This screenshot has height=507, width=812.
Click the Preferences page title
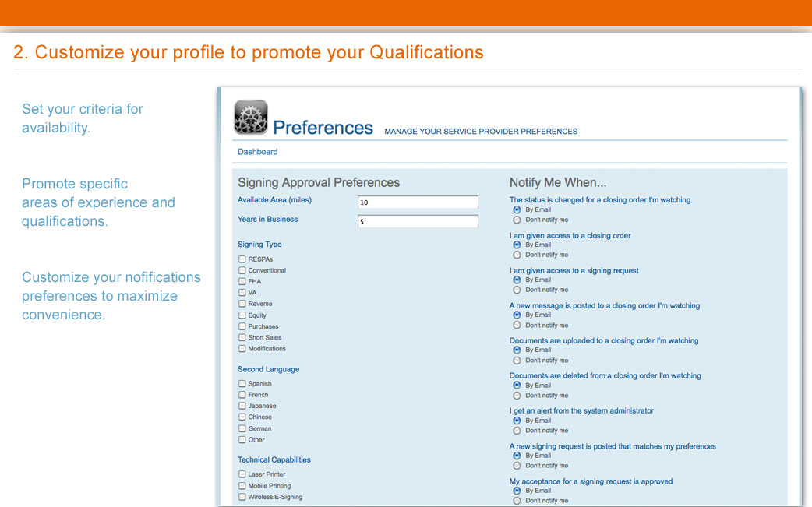[x=323, y=128]
